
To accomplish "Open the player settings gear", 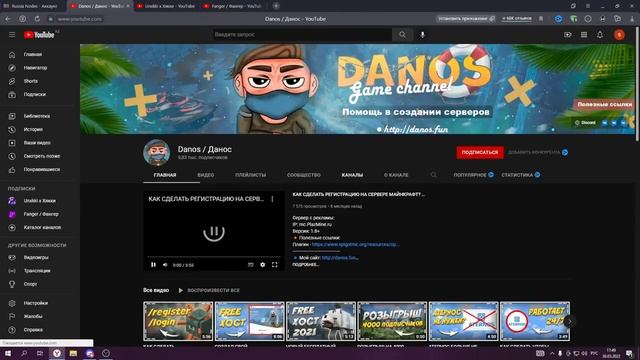I will [x=262, y=265].
